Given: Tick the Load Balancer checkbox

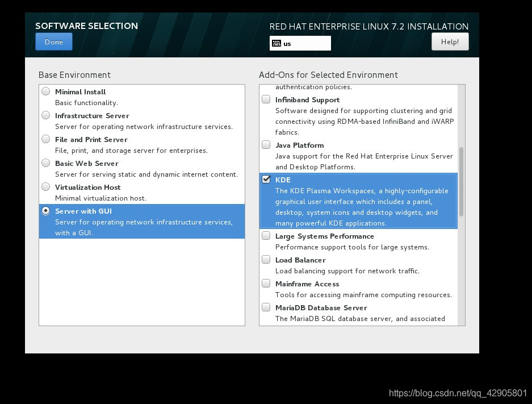Looking at the screenshot, I should (266, 260).
